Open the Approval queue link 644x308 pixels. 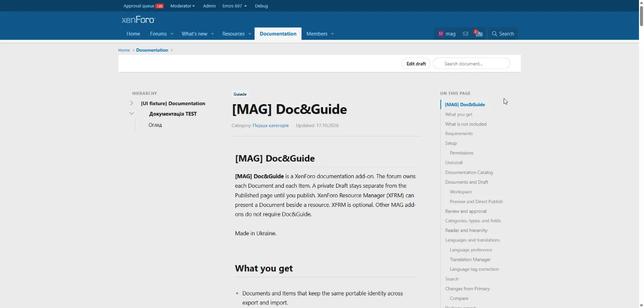pyautogui.click(x=143, y=6)
